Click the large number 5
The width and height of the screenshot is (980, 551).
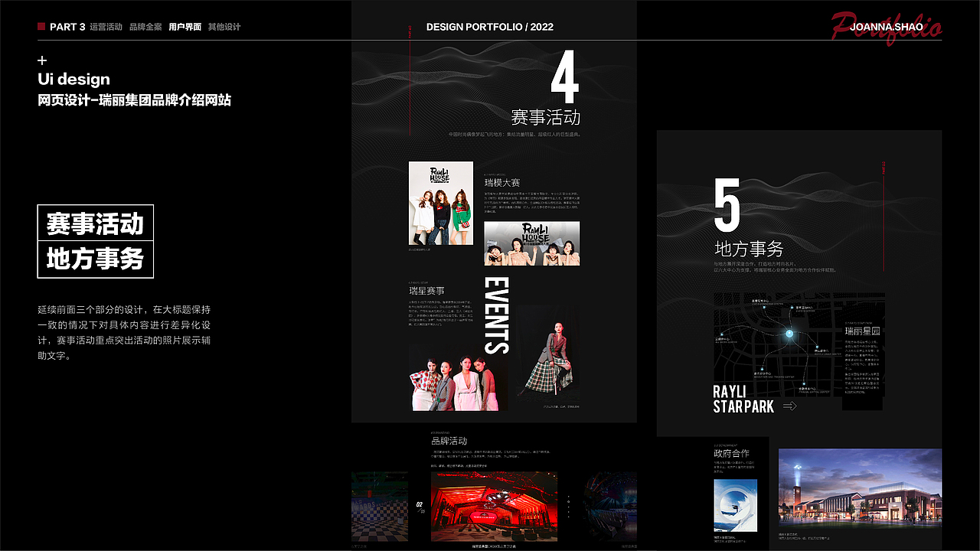(x=727, y=205)
